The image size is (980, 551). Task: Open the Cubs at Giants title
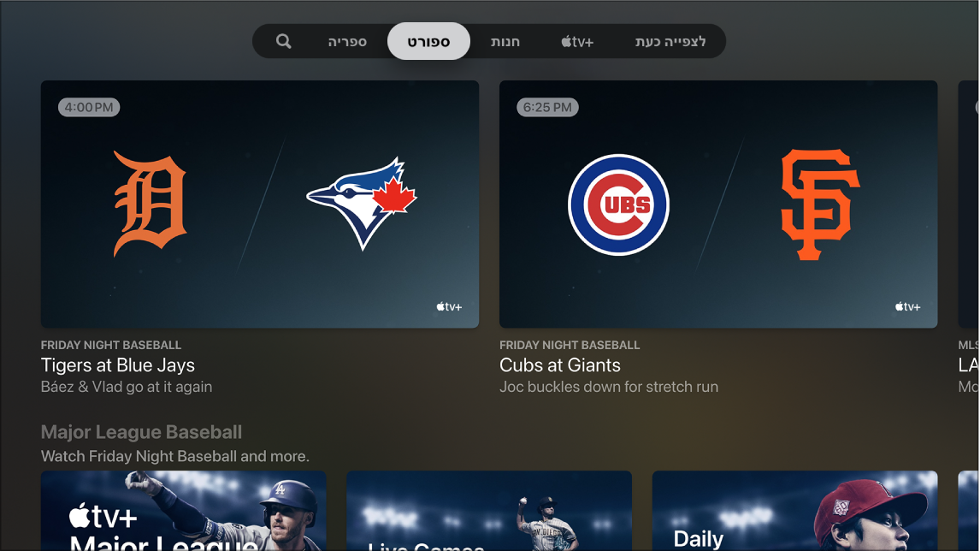pyautogui.click(x=560, y=365)
